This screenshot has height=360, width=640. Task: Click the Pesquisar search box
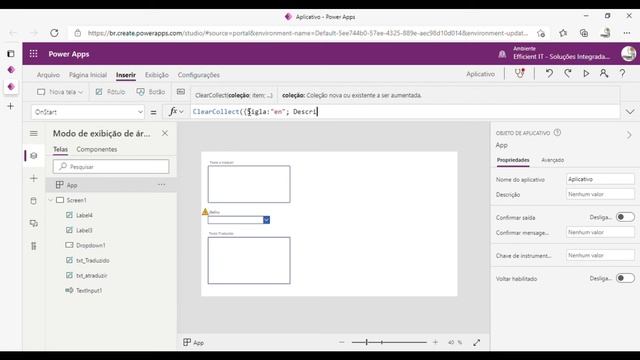[x=111, y=167]
